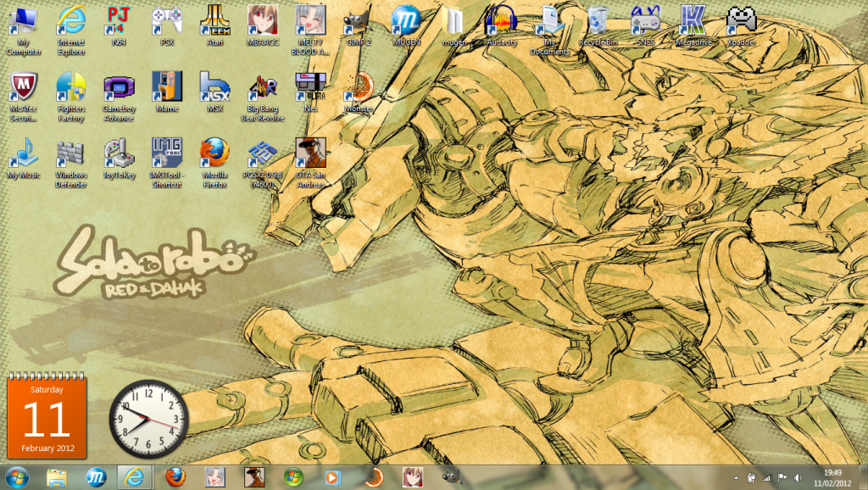This screenshot has height=490, width=868.
Task: Click the Megadrive desktop shortcut
Action: pos(693,26)
